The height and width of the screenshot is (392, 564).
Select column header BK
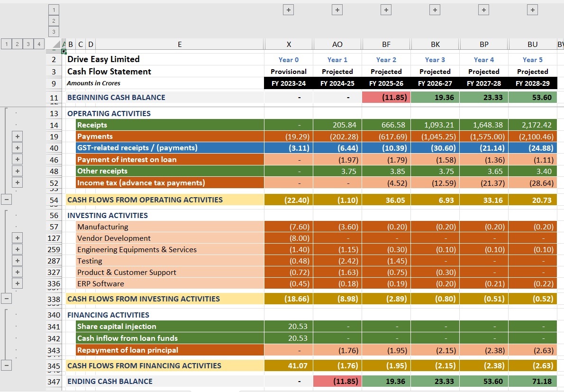[435, 45]
